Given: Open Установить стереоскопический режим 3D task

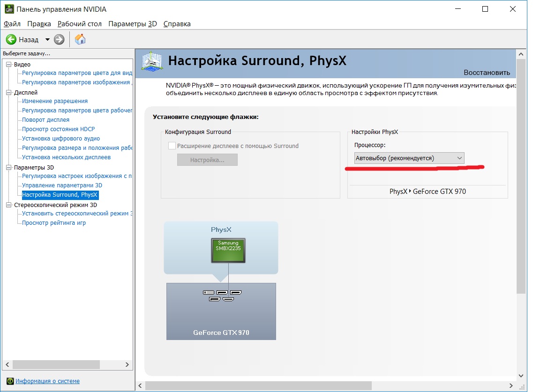Looking at the screenshot, I should click(x=77, y=214).
